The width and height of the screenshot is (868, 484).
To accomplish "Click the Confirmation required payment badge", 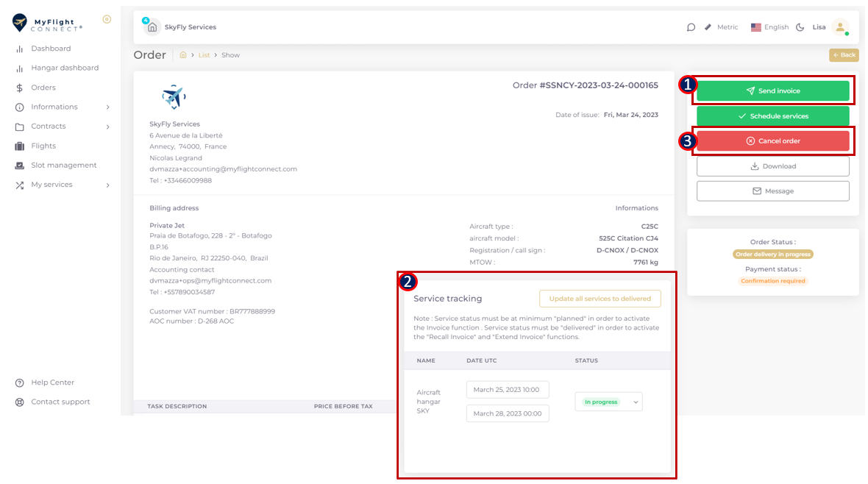I will (x=773, y=281).
